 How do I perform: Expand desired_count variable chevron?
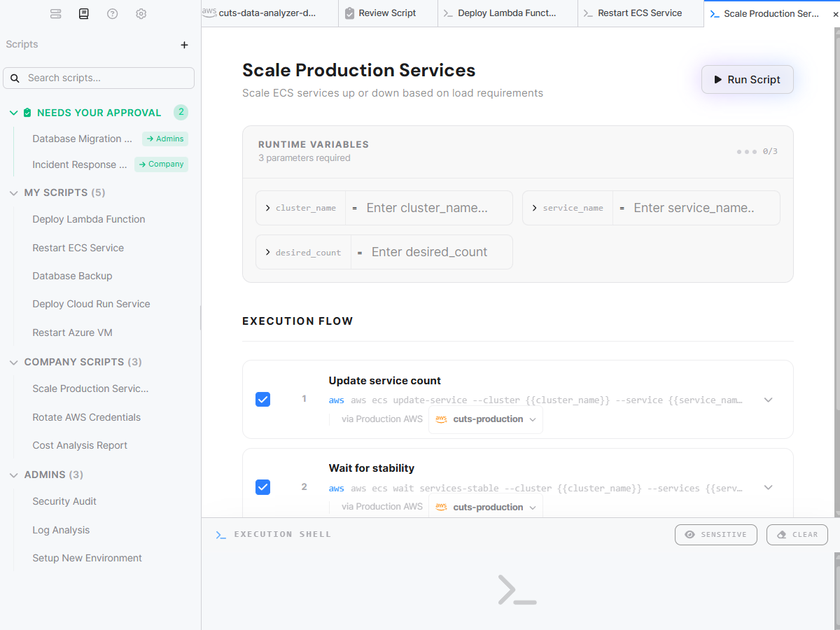(x=268, y=252)
